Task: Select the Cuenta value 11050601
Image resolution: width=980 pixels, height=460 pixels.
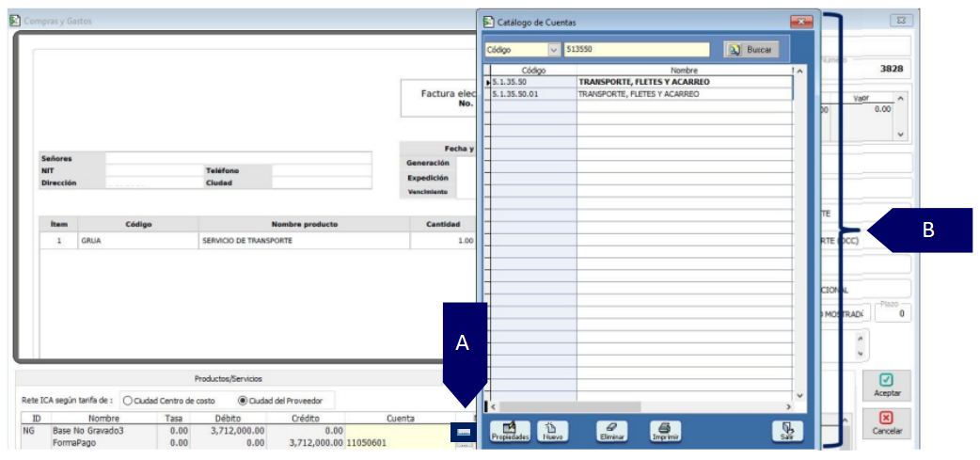Action: tap(366, 442)
